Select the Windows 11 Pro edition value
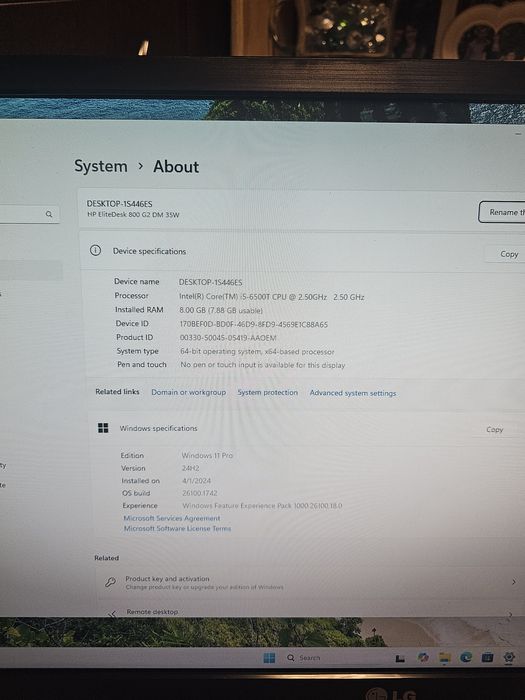Viewport: 525px width, 700px height. pos(207,455)
